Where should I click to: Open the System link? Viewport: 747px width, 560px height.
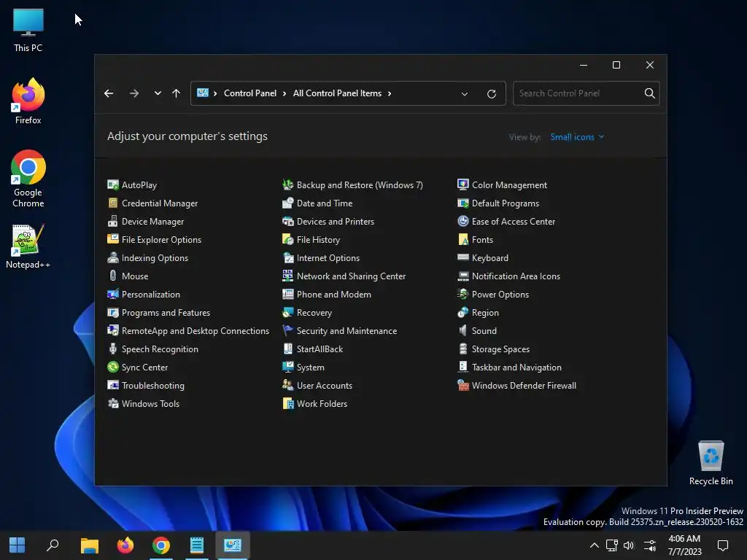311,367
